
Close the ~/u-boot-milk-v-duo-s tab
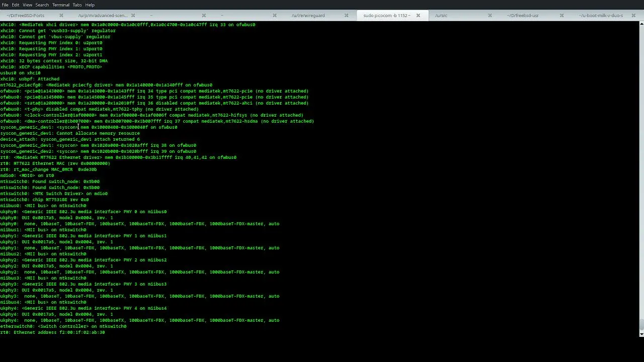(633, 16)
